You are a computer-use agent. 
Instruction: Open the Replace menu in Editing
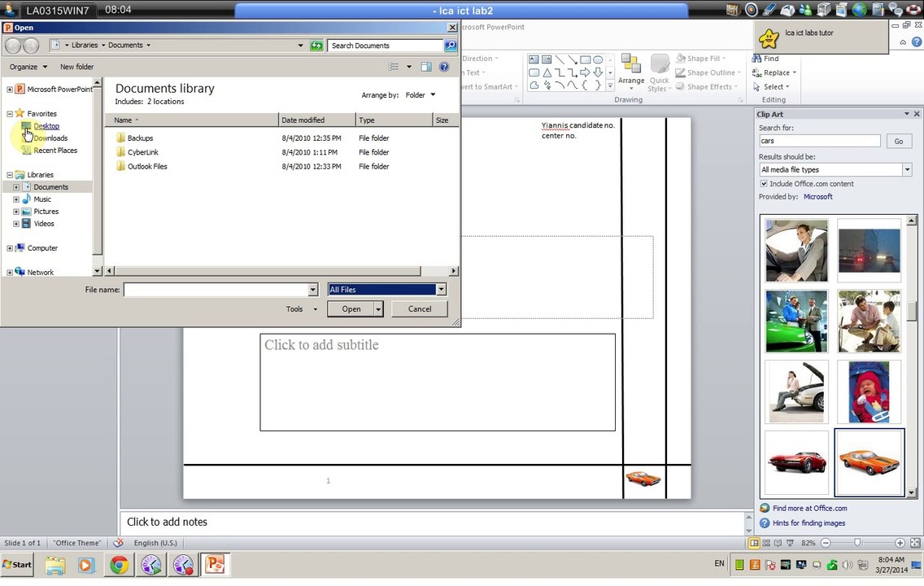(774, 72)
